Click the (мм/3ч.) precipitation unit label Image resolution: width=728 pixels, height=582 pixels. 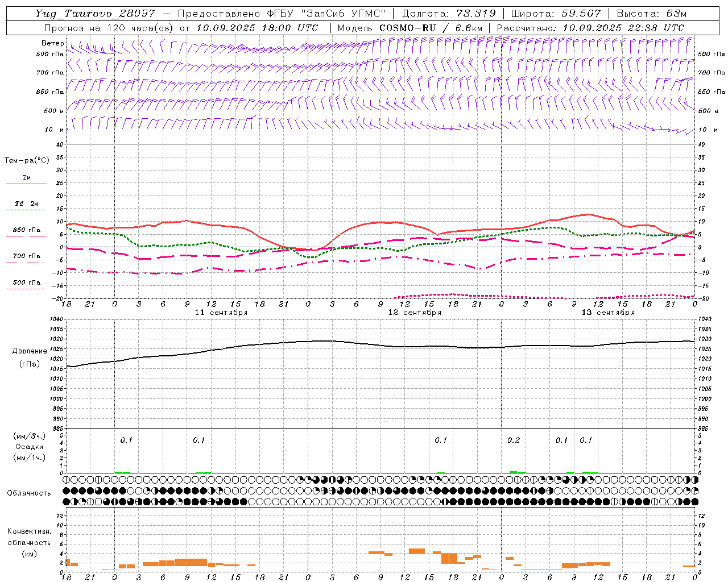[x=30, y=436]
